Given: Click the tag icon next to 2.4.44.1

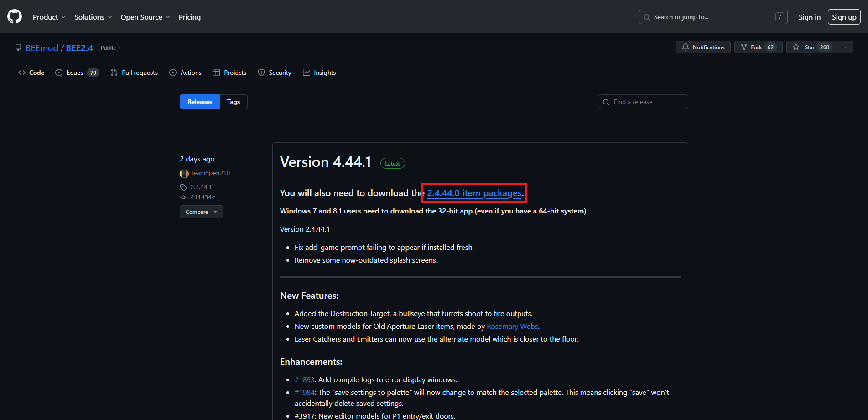Looking at the screenshot, I should [183, 187].
